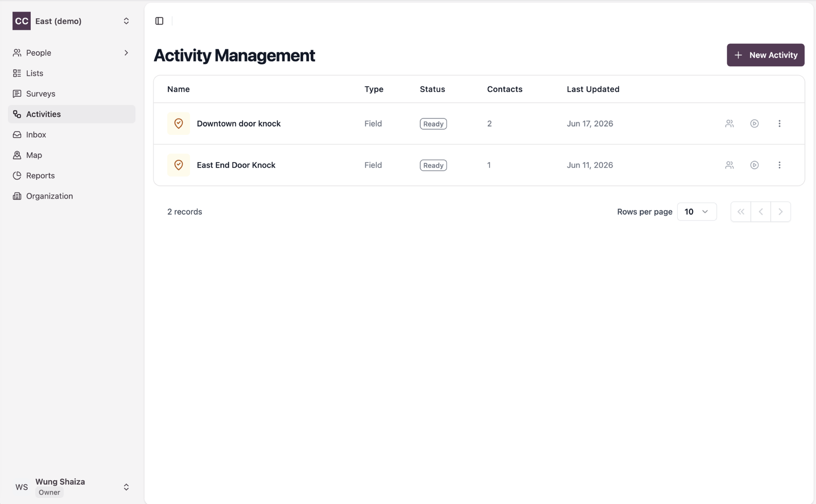Manage assignees for Downtown door knock
The height and width of the screenshot is (504, 816).
(x=730, y=124)
